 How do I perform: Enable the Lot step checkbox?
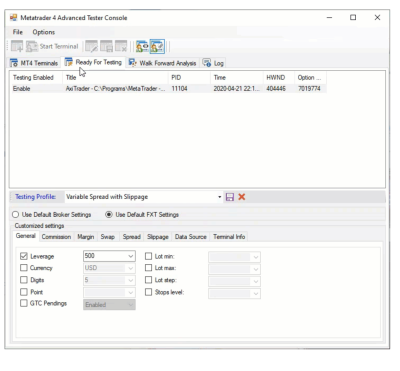click(149, 280)
